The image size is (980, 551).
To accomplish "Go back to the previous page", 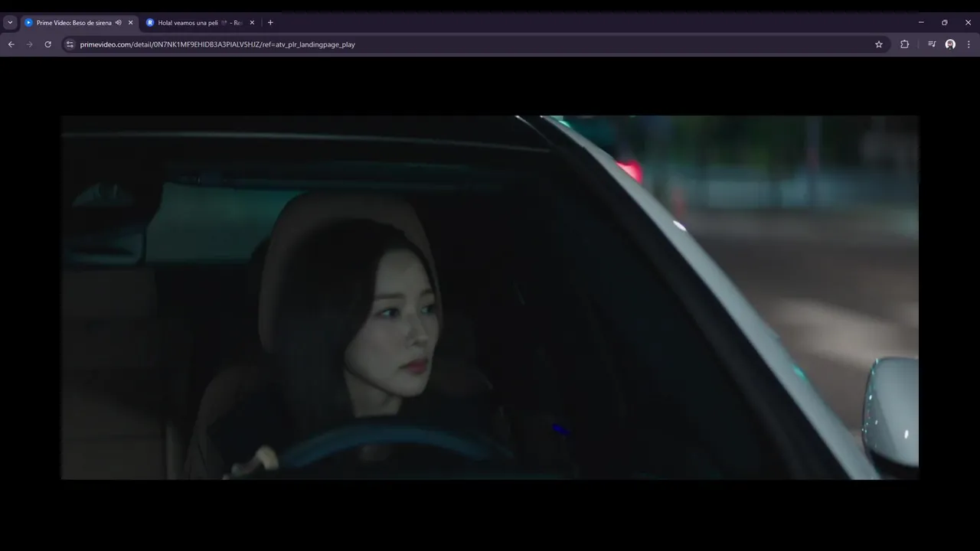I will pyautogui.click(x=11, y=44).
